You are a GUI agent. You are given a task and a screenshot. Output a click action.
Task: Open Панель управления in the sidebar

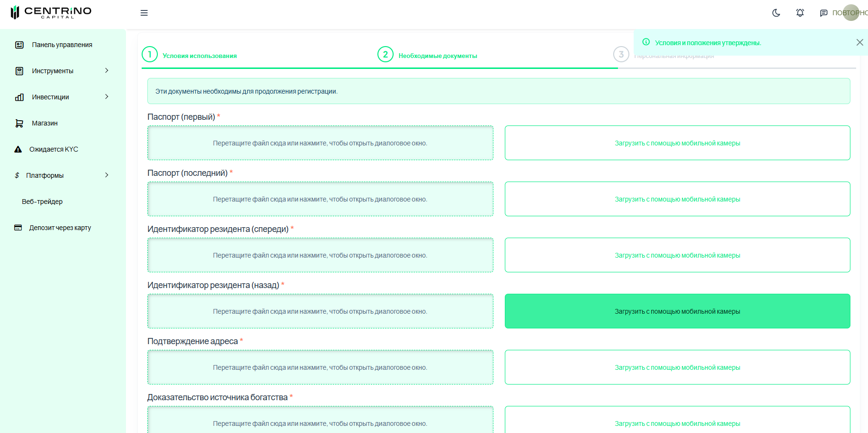click(63, 45)
